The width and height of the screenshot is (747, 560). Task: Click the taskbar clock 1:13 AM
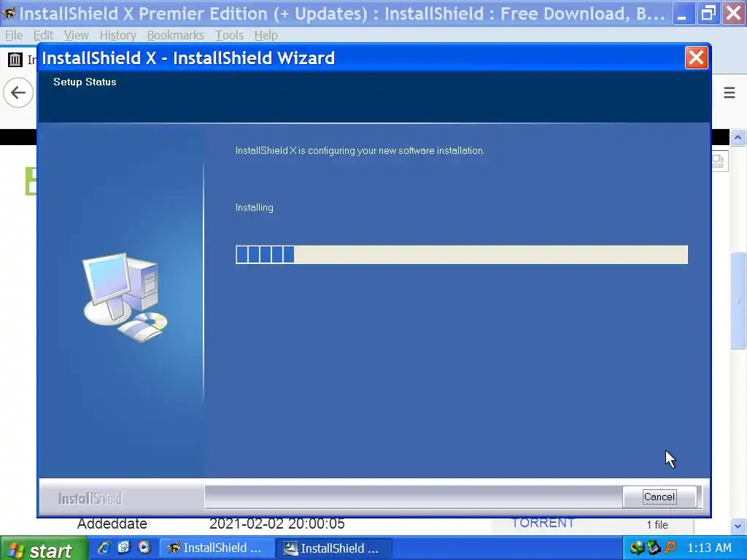coord(709,548)
